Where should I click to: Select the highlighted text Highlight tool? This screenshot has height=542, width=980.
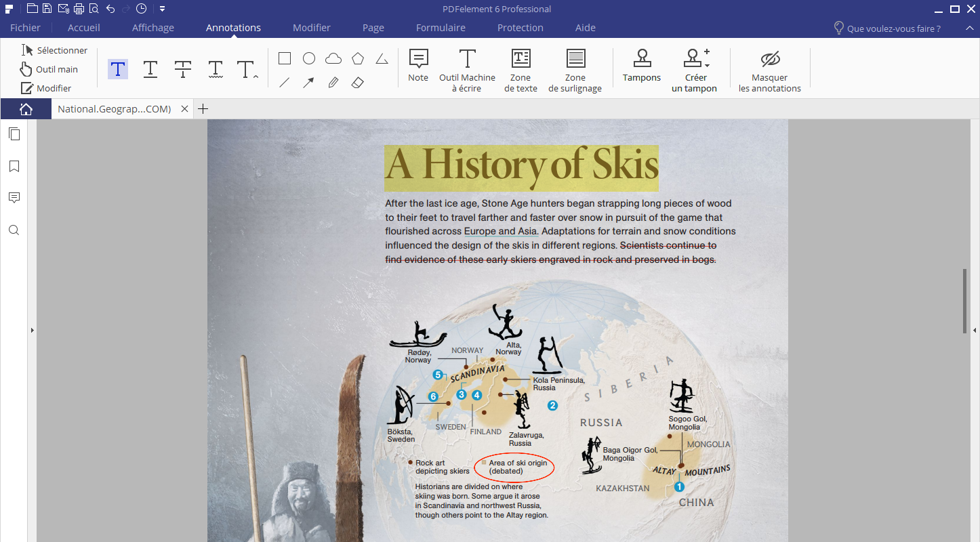point(118,68)
